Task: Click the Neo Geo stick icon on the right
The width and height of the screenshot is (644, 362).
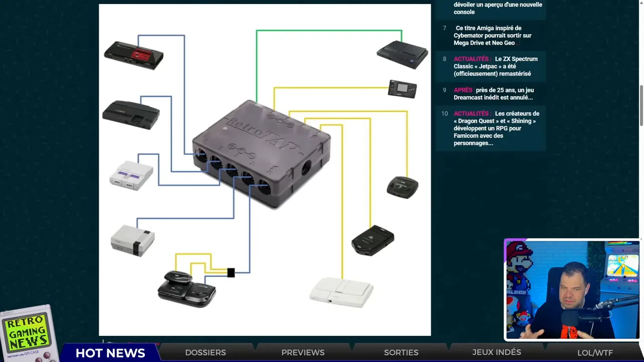Action: point(401,187)
